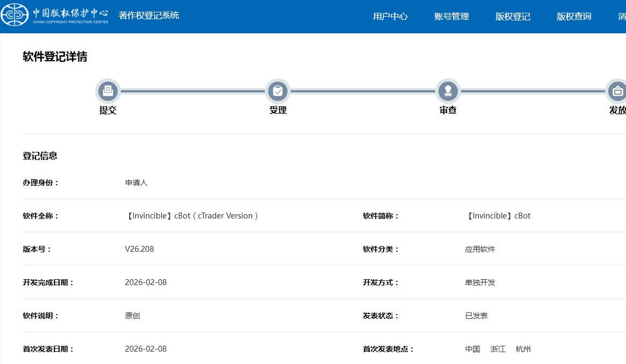Click the full name 【Invincible】cBot ( cTrader Version )
The width and height of the screenshot is (626, 364).
(192, 216)
